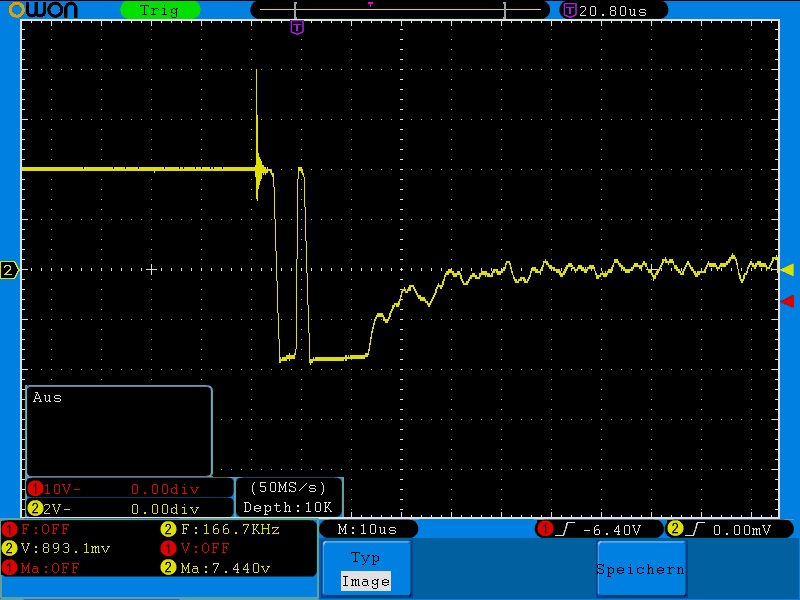Click the purple trigger position marker on the grid
This screenshot has height=600, width=800.
296,28
